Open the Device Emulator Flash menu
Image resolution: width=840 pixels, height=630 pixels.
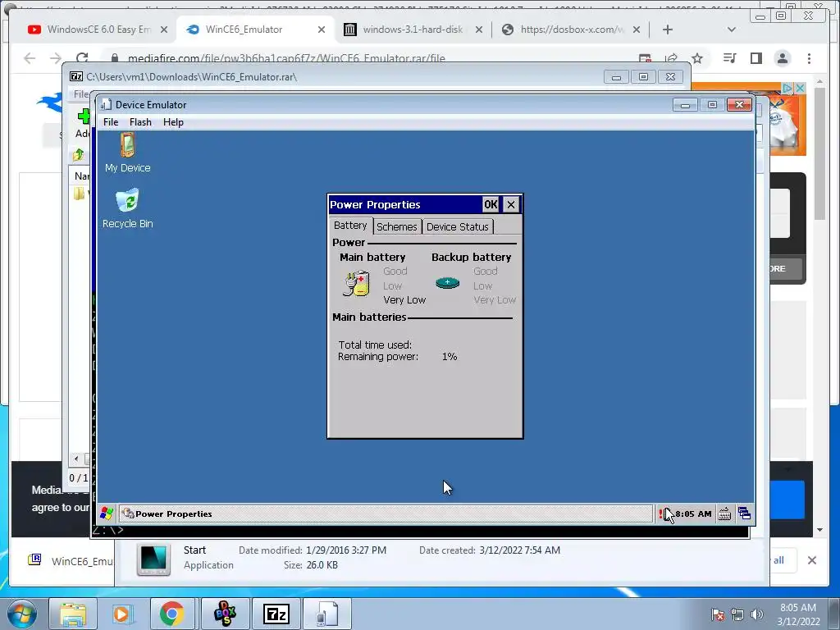point(140,122)
